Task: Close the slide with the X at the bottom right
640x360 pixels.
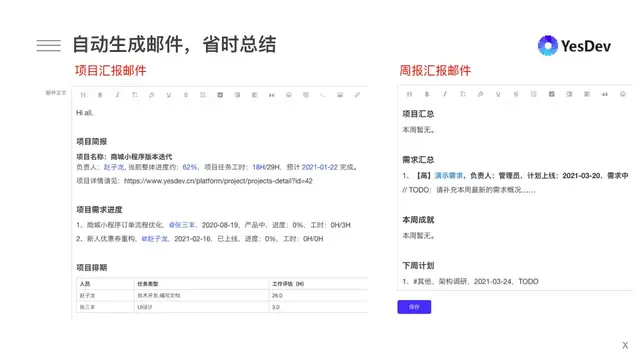Action: tap(625, 345)
